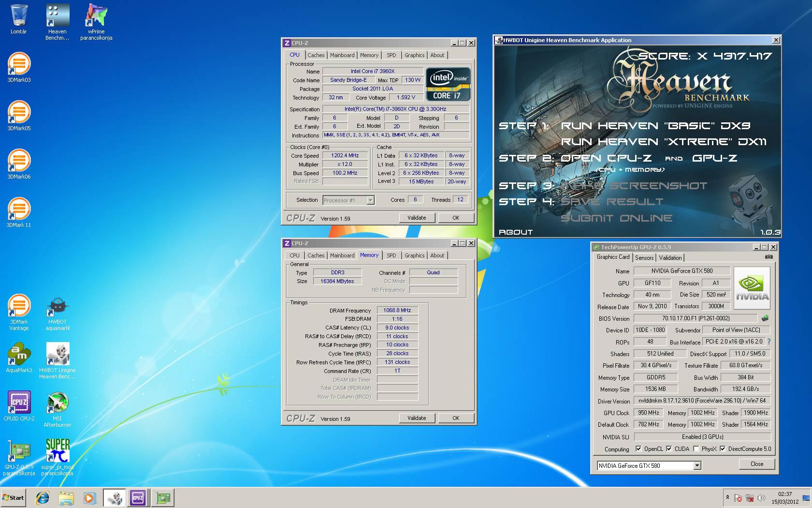Image resolution: width=812 pixels, height=508 pixels.
Task: Click the GPU-Z Name field GTX 580
Action: pos(681,271)
